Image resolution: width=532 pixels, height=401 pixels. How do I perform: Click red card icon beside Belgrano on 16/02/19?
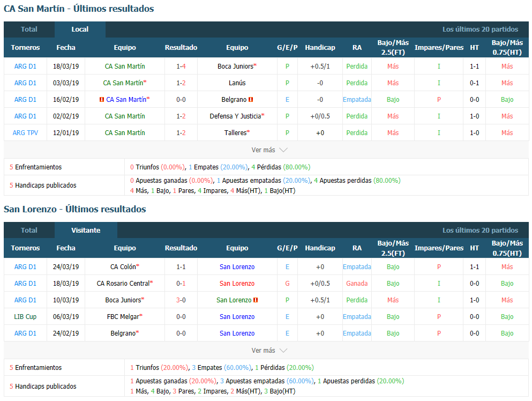[251, 100]
